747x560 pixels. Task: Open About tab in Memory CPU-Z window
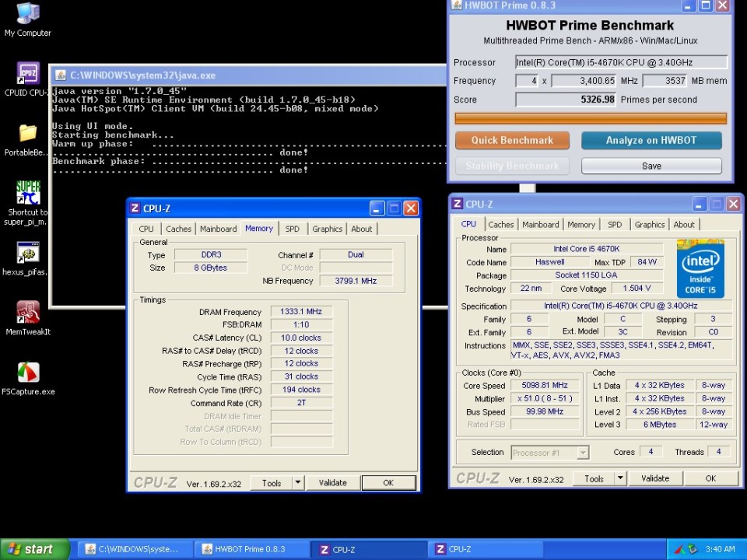click(362, 229)
